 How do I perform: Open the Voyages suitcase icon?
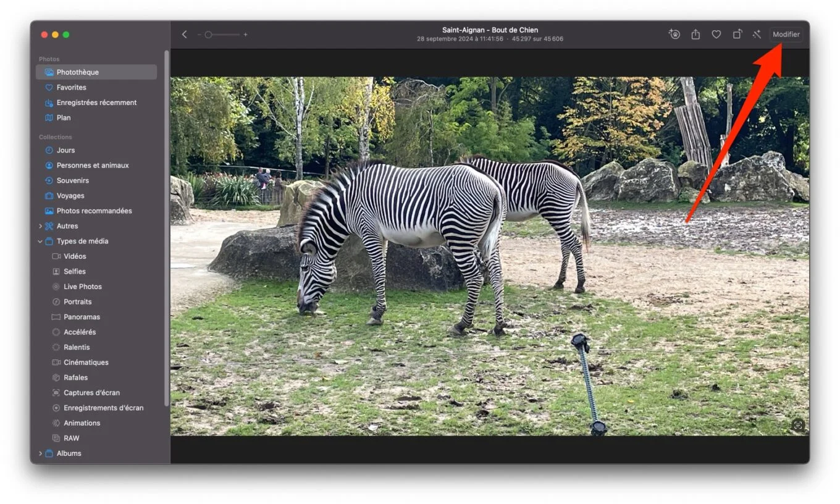coord(49,196)
